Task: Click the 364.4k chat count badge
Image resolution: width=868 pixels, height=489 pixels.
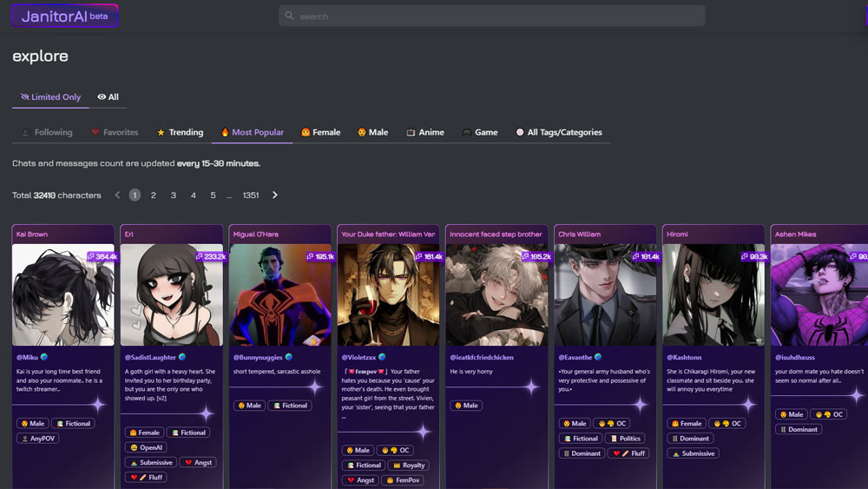Action: 102,256
